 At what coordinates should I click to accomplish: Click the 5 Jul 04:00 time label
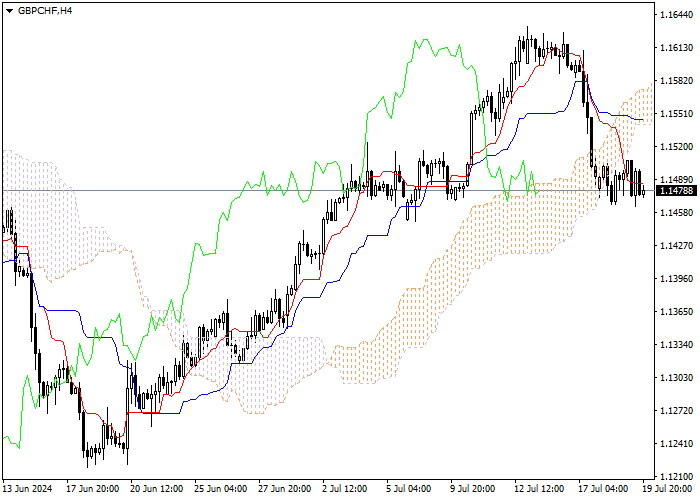(411, 489)
